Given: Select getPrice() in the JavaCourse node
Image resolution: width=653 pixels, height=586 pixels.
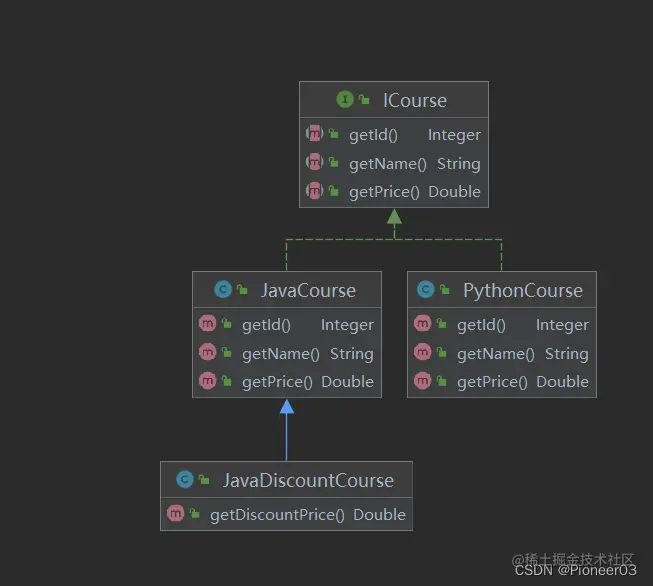Looking at the screenshot, I should pyautogui.click(x=277, y=382).
